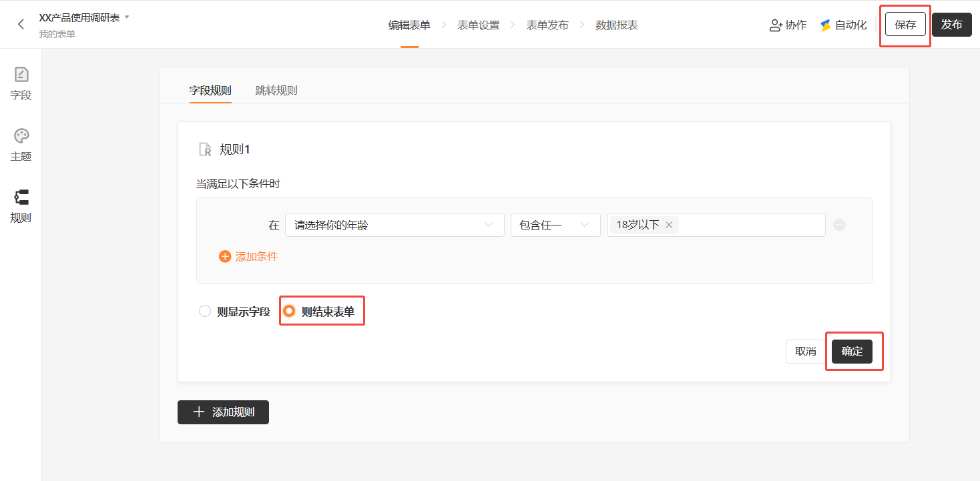
Task: Click the 规则1 title text
Action: (235, 149)
